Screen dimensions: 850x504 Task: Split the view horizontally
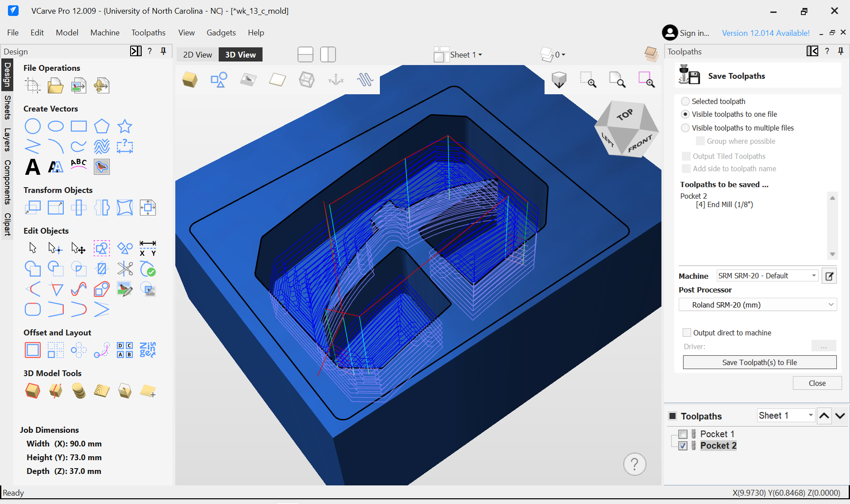(305, 54)
